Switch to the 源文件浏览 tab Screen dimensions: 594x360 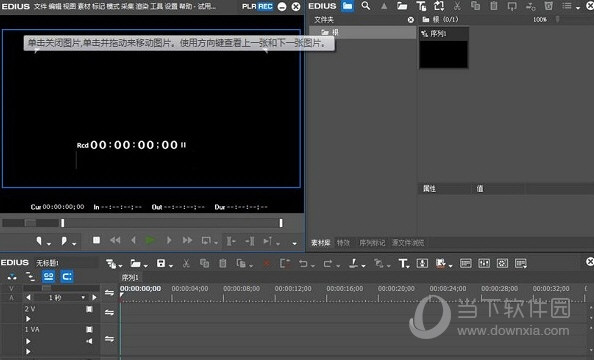tap(408, 243)
